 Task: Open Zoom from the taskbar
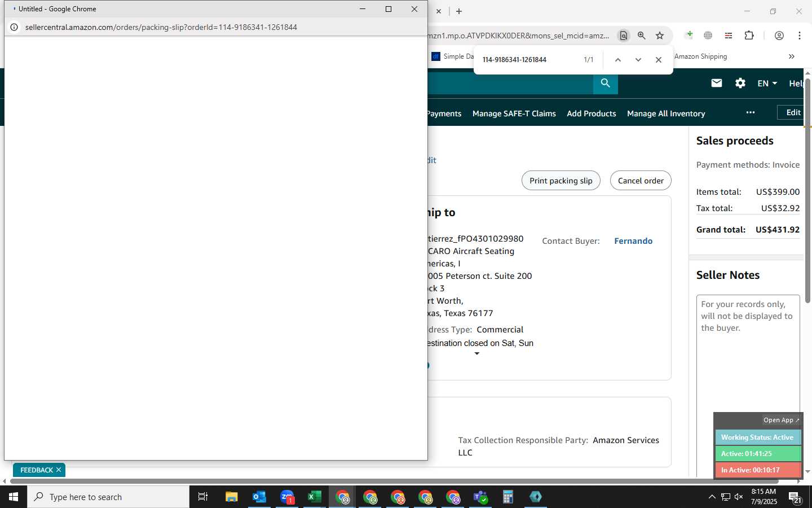[x=287, y=497]
